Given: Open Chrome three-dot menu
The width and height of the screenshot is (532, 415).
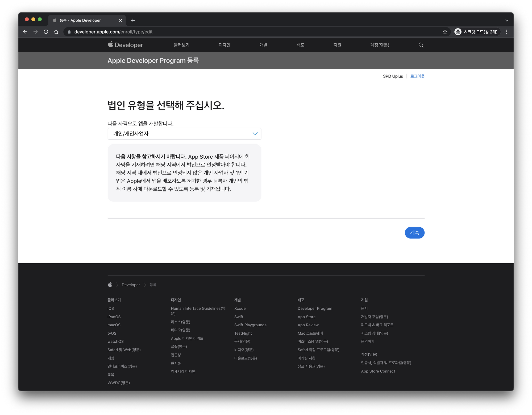Looking at the screenshot, I should 506,32.
